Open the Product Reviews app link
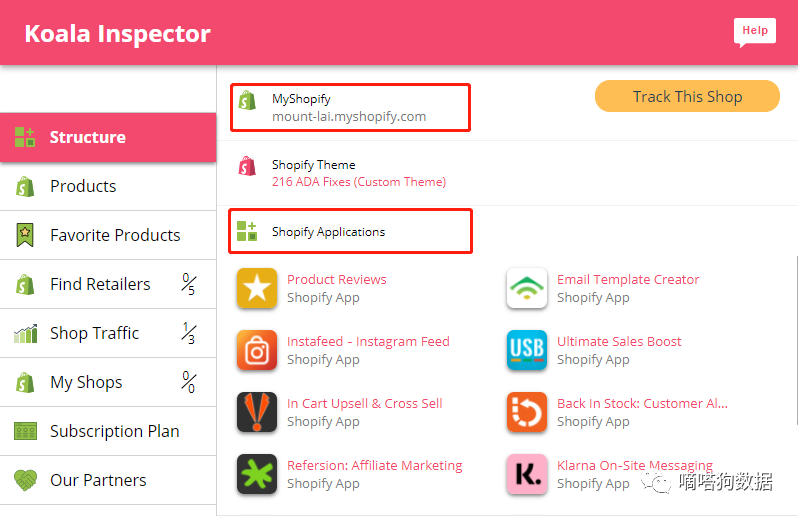Viewport: 798px width, 516px height. pos(336,279)
